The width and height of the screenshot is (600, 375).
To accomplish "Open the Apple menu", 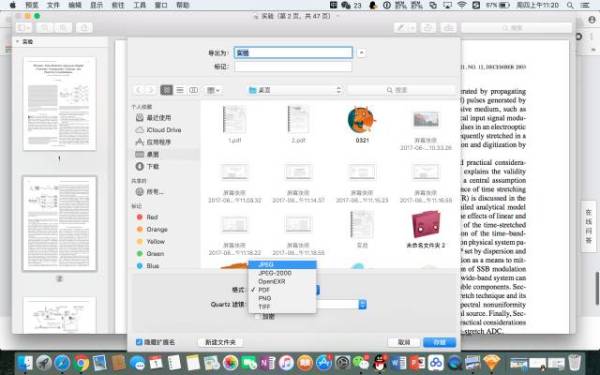I will 13,5.
